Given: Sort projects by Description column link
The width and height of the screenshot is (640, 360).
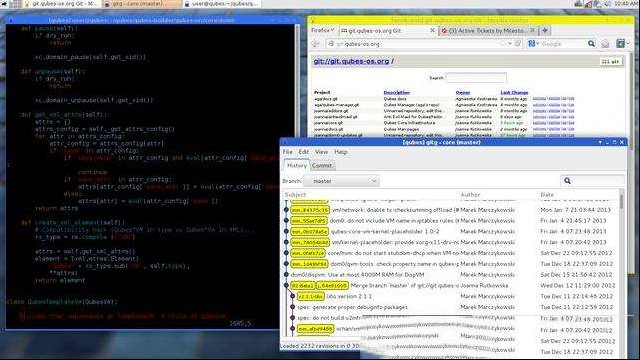Looking at the screenshot, I should tap(396, 93).
